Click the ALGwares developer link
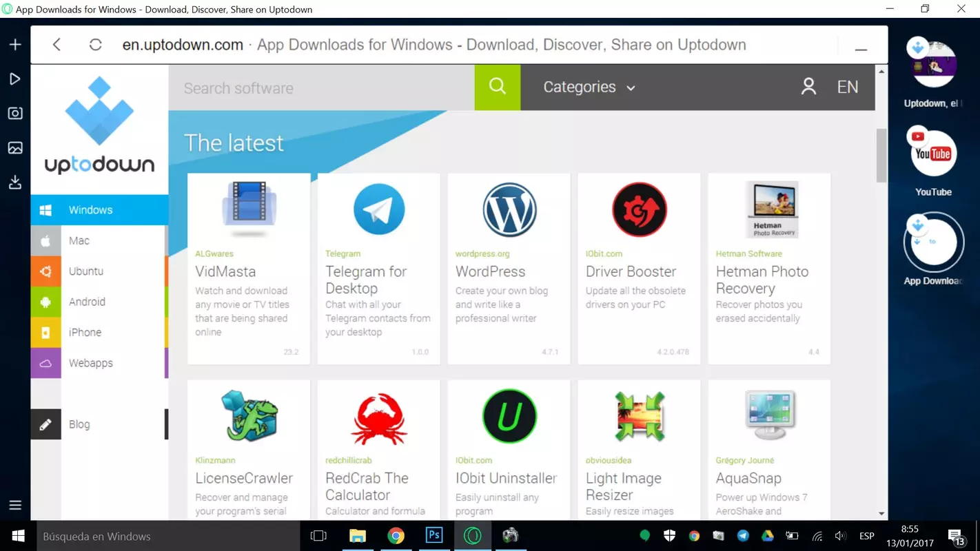This screenshot has height=551, width=980. coord(214,253)
